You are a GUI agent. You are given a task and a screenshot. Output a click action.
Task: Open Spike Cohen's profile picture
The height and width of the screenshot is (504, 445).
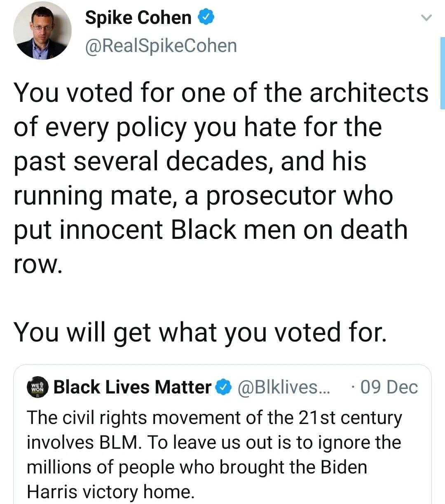(42, 31)
